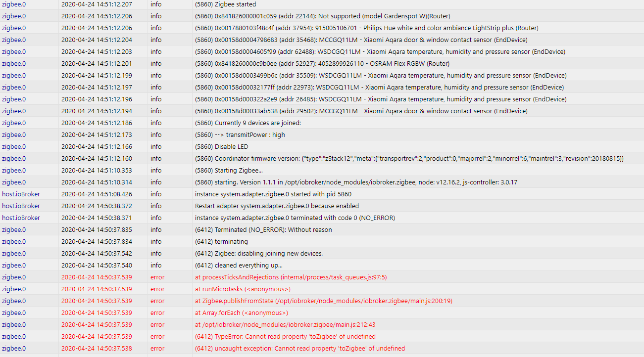Select 'terminated with code 0 (NO_ERROR)' message
Viewport: 644px width, 357px height.
point(295,218)
